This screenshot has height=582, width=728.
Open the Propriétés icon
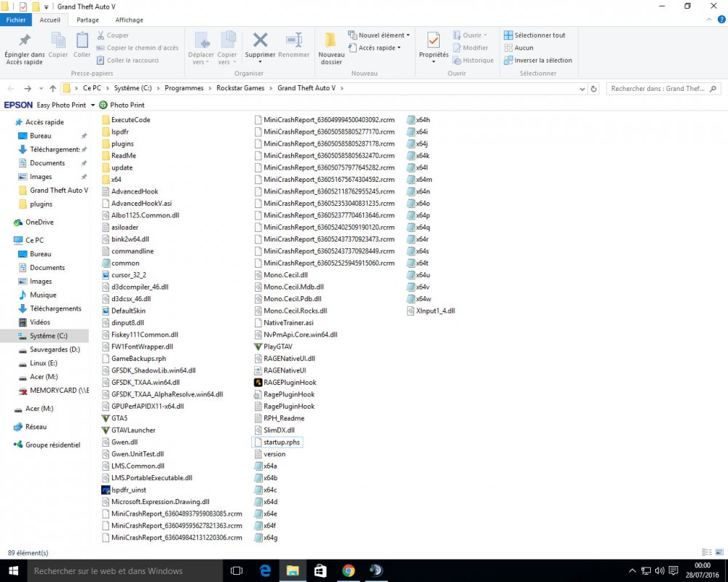pyautogui.click(x=433, y=45)
